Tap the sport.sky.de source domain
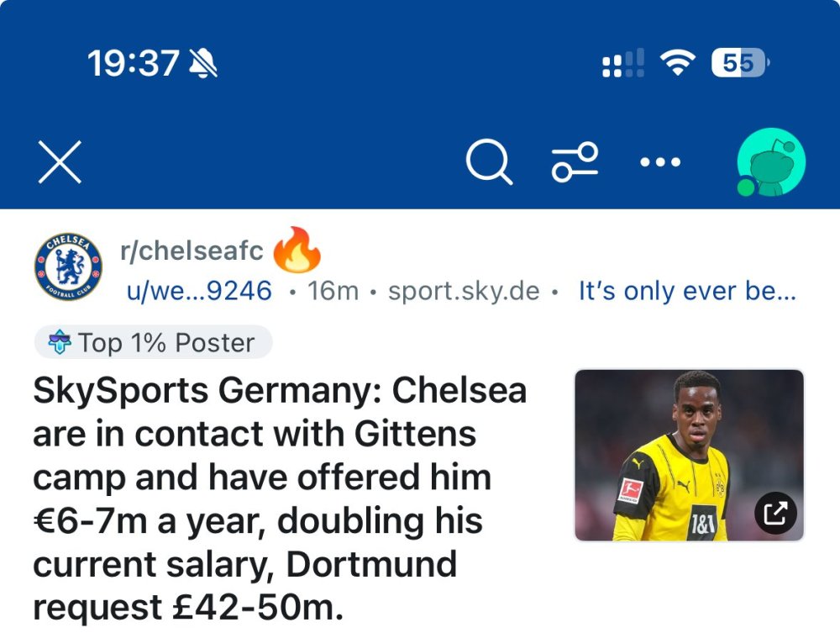 pos(464,291)
